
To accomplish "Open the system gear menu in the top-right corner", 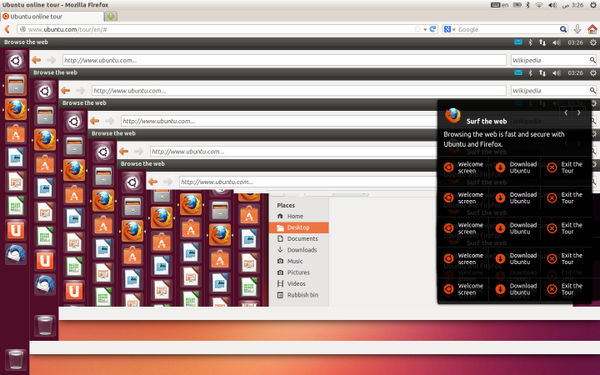I will click(x=593, y=5).
